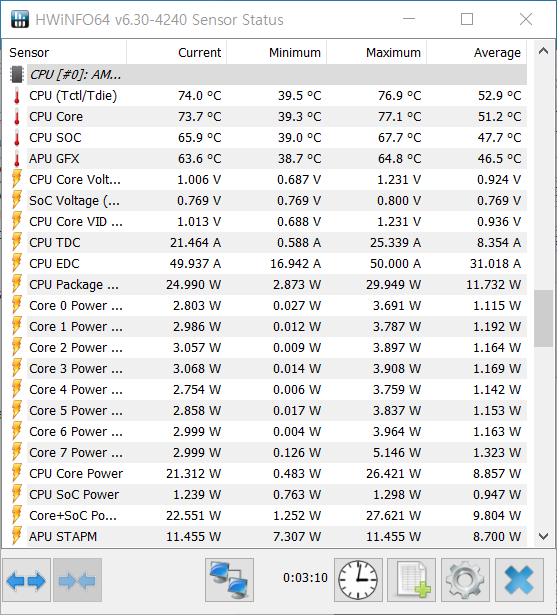This screenshot has width=557, height=615.
Task: Open sensor settings gear icon
Action: coord(465,580)
